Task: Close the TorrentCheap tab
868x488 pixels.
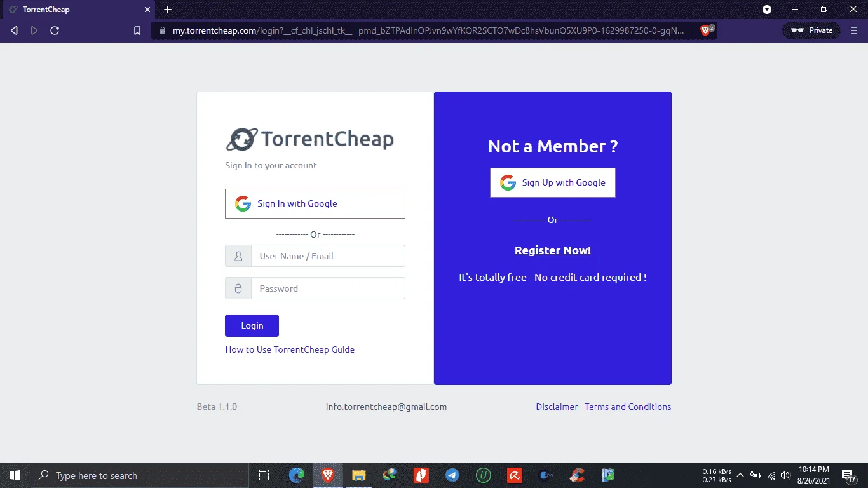Action: [147, 10]
